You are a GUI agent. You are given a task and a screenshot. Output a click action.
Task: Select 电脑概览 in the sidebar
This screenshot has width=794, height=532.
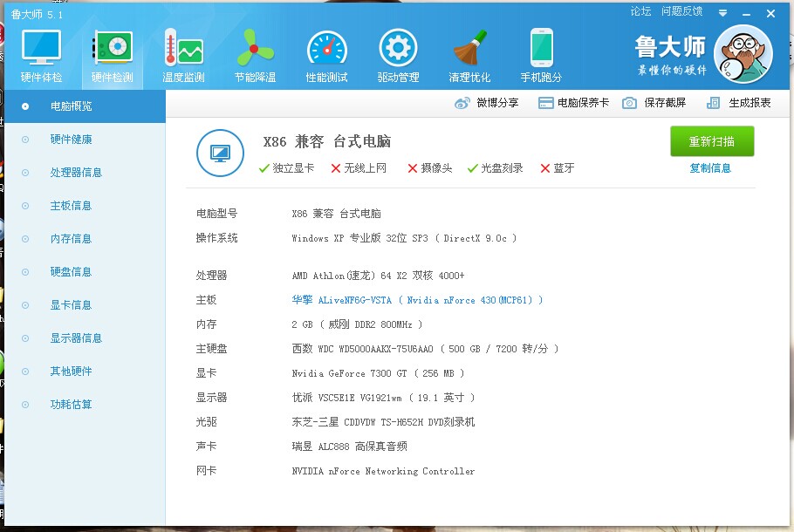coord(86,106)
